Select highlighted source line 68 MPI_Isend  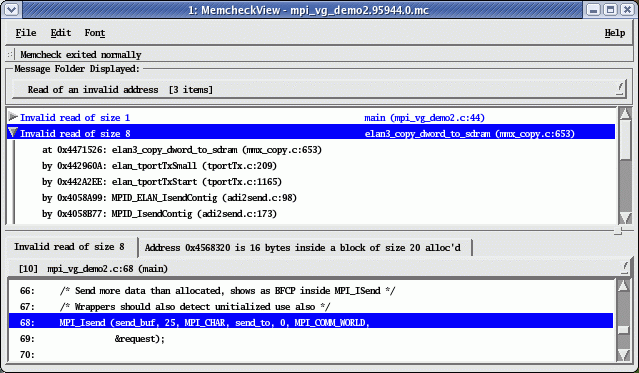[311, 322]
